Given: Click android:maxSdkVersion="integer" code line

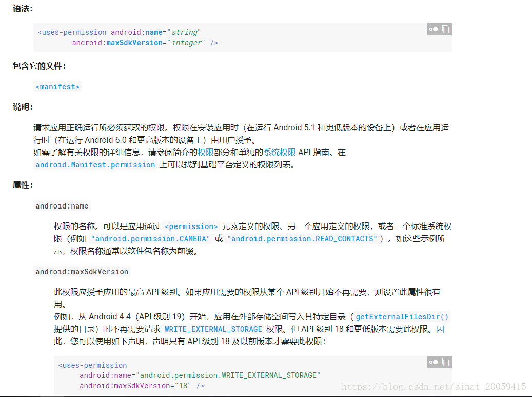Looking at the screenshot, I should 145,43.
